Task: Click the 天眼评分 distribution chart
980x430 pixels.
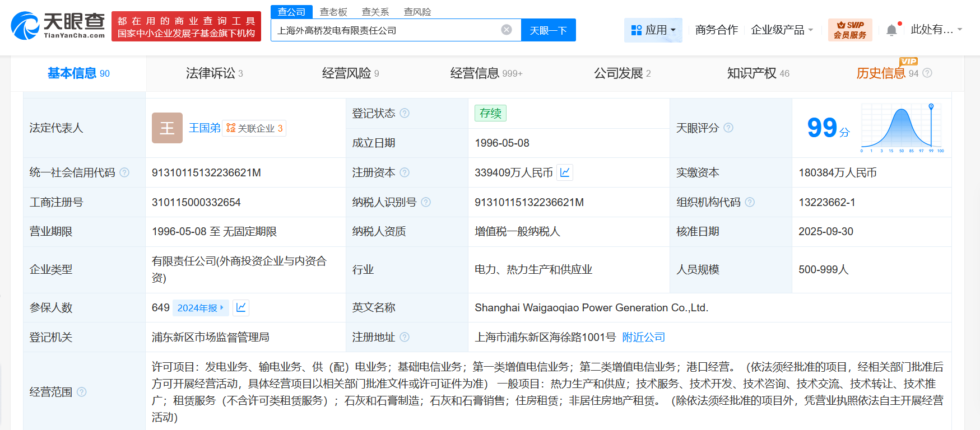Action: [x=902, y=128]
